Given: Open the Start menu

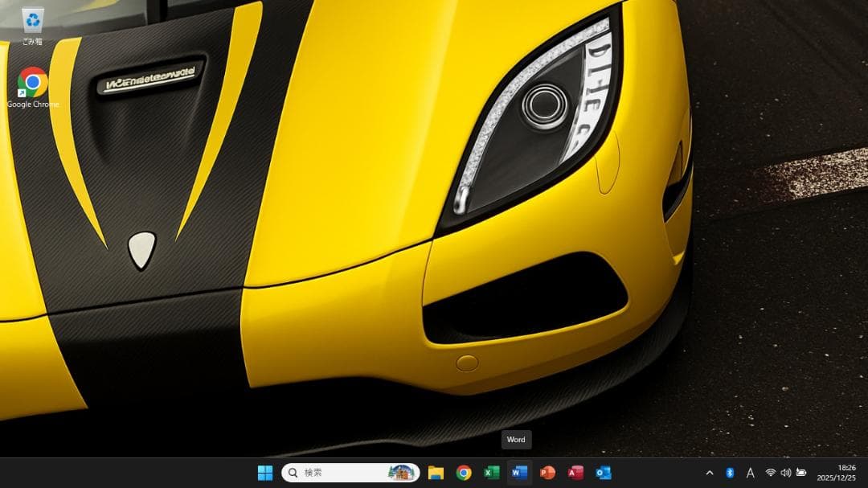Looking at the screenshot, I should (265, 473).
